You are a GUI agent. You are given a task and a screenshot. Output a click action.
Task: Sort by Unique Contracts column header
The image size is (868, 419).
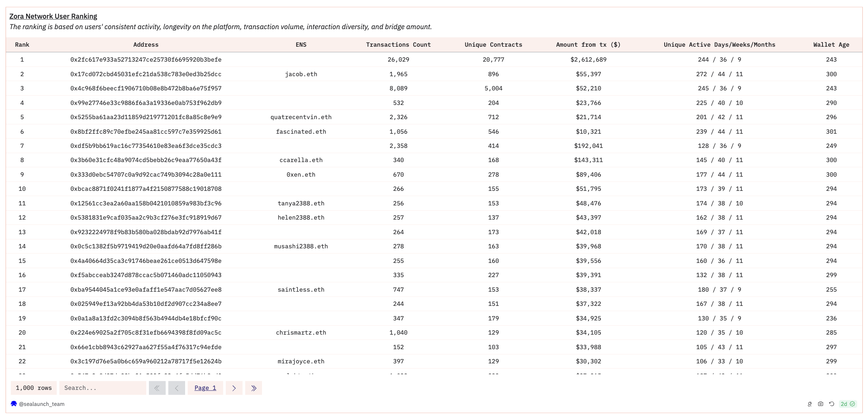(x=493, y=45)
